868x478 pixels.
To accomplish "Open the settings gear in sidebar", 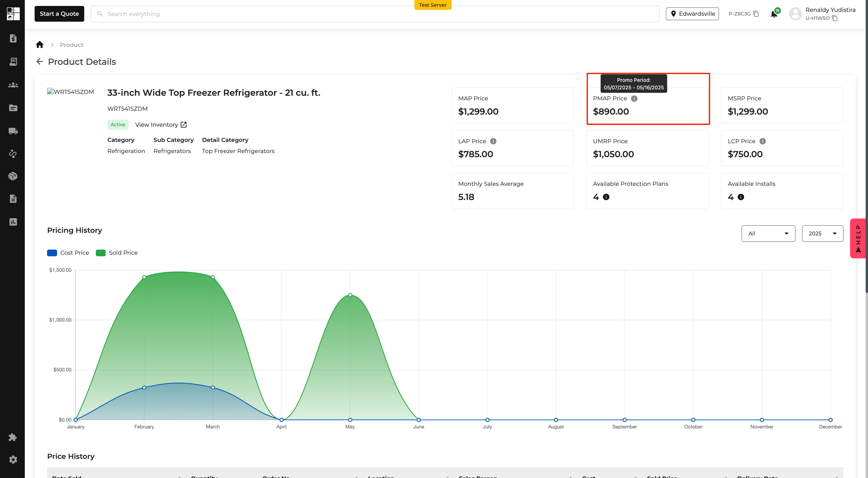I will point(13,460).
